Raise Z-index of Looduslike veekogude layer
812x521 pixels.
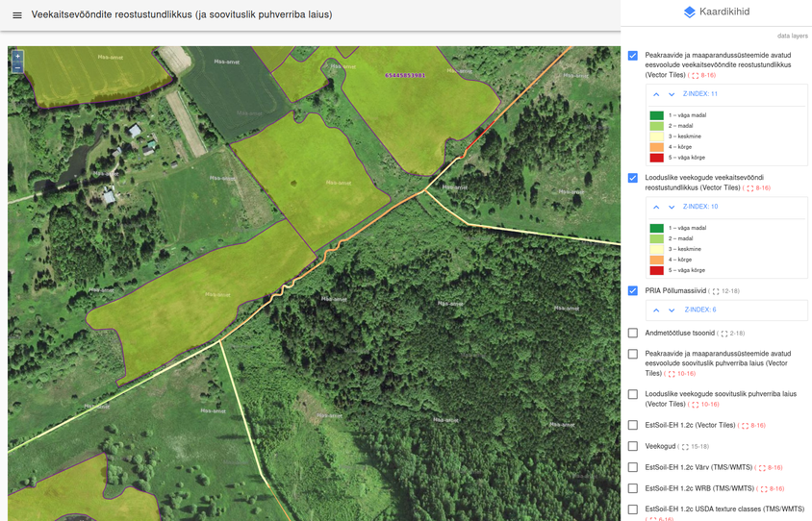pos(656,207)
